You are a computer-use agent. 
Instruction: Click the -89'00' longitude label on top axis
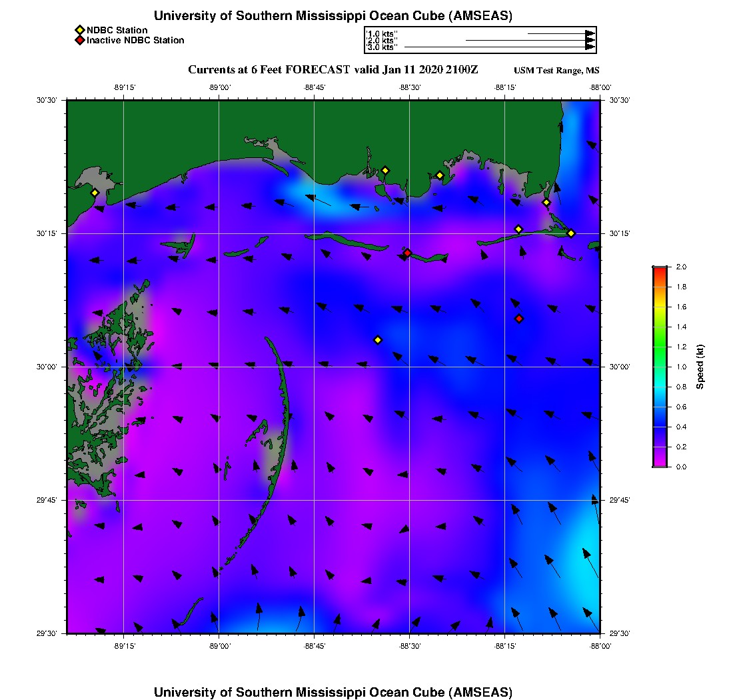coord(219,87)
